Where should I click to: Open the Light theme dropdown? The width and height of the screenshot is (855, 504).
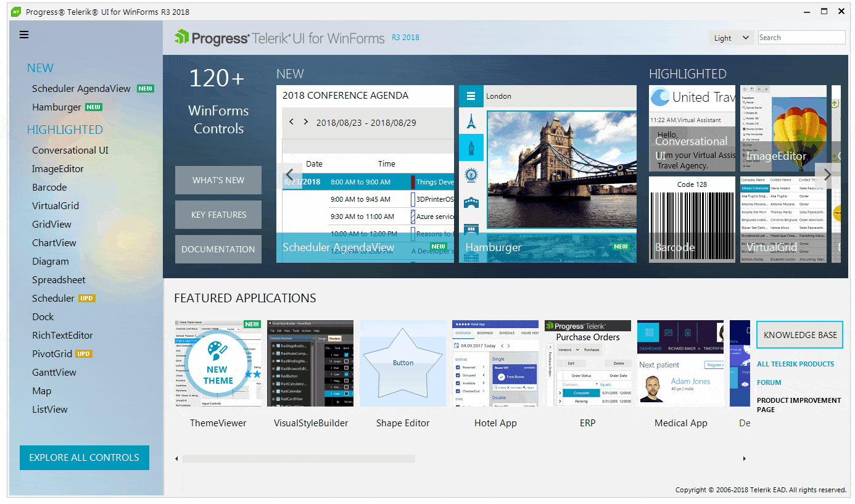[x=730, y=38]
